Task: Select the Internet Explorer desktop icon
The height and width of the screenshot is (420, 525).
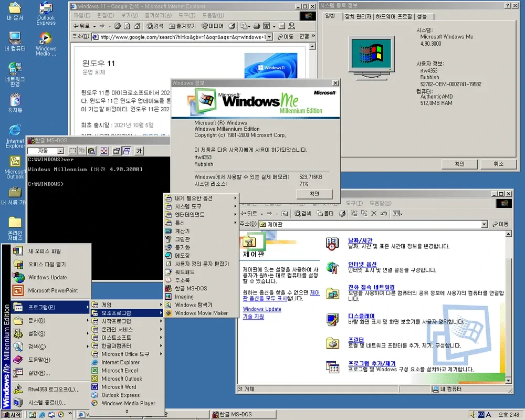Action: (15, 136)
